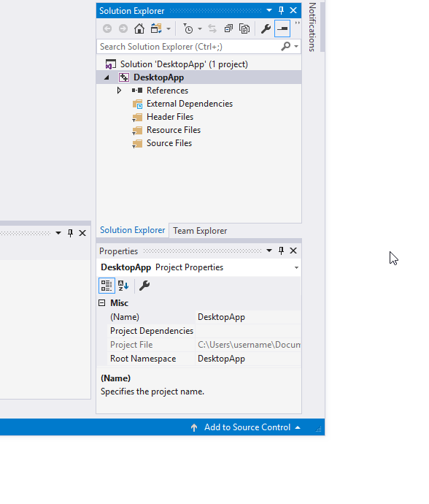The height and width of the screenshot is (504, 429).
Task: Close the lower-left tool window
Action: [x=82, y=233]
